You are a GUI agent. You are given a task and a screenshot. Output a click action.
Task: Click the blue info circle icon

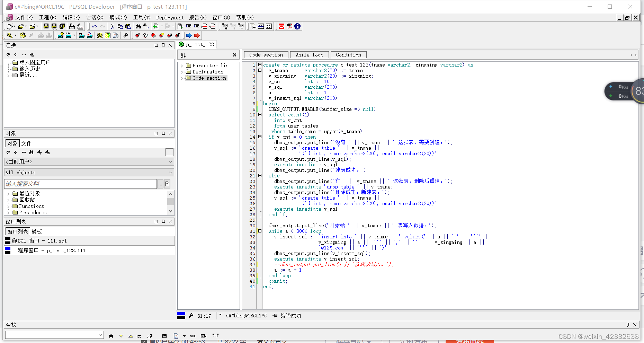[x=297, y=26]
